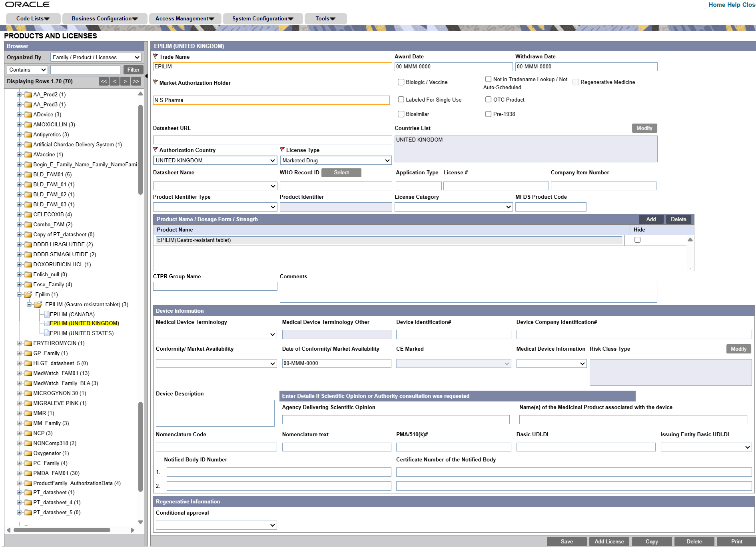756x547 pixels.
Task: Open the Organized By selector
Action: click(x=95, y=57)
